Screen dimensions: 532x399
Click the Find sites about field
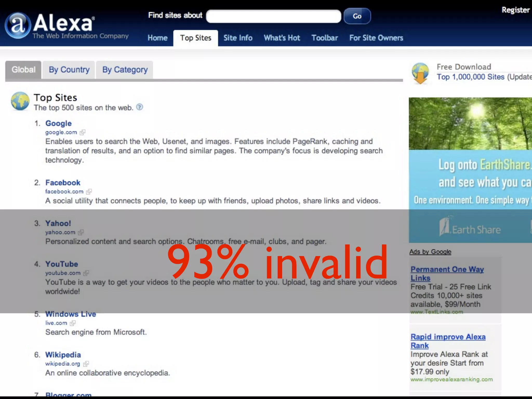273,16
